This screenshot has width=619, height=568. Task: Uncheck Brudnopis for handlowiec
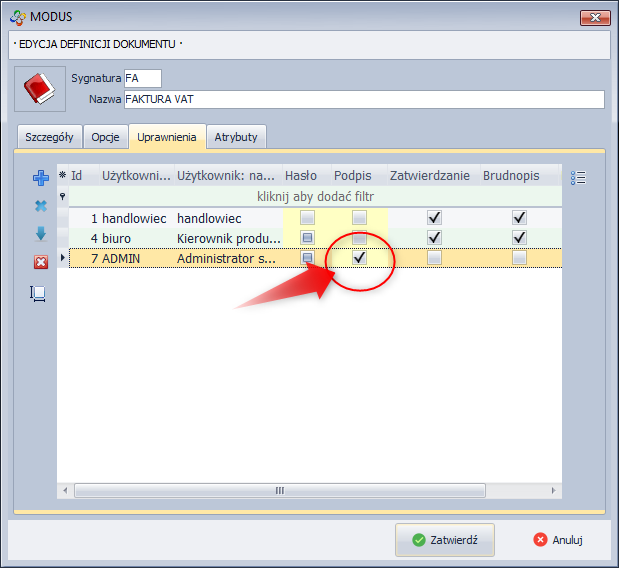[x=519, y=217]
